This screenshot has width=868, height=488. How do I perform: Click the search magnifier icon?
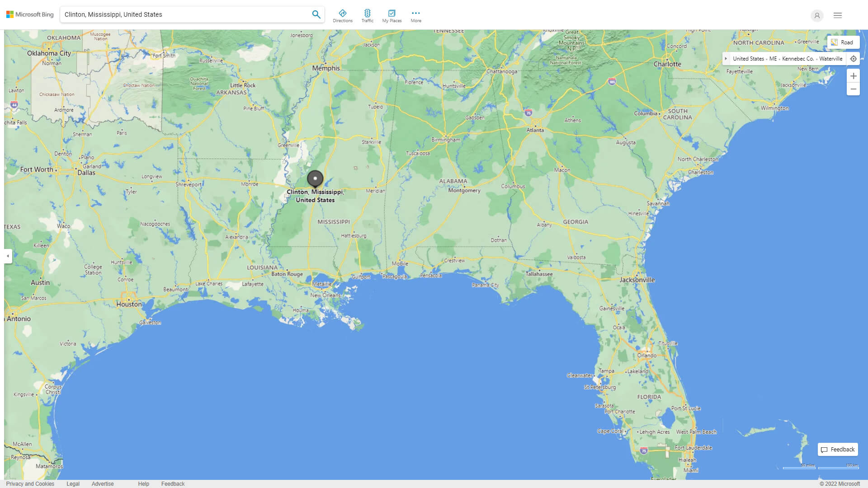click(316, 14)
